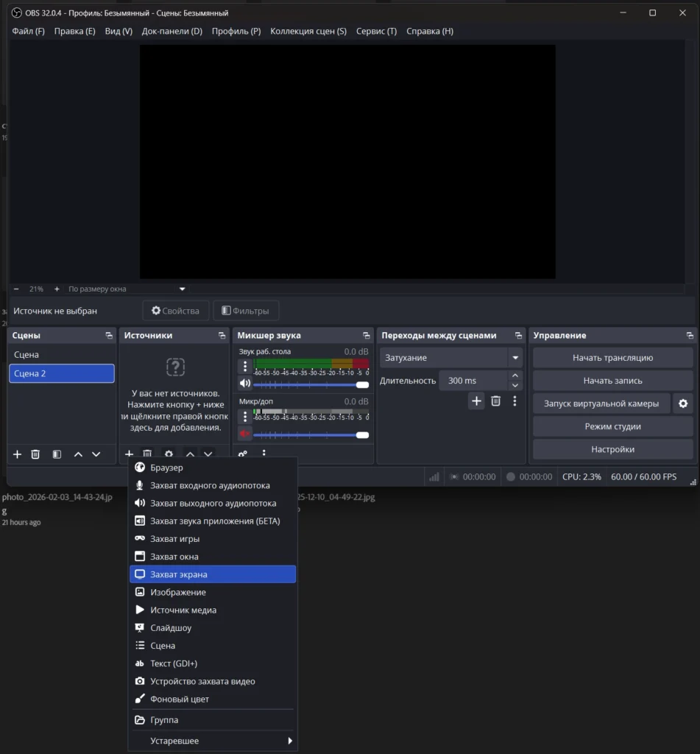700x754 pixels.
Task: Click the Начать запись button
Action: tap(612, 381)
